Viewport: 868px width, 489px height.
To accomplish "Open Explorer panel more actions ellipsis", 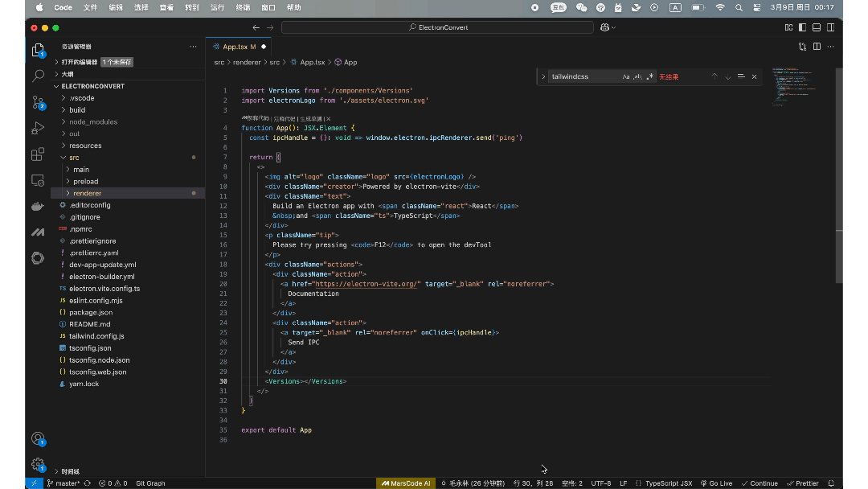I will pyautogui.click(x=193, y=47).
